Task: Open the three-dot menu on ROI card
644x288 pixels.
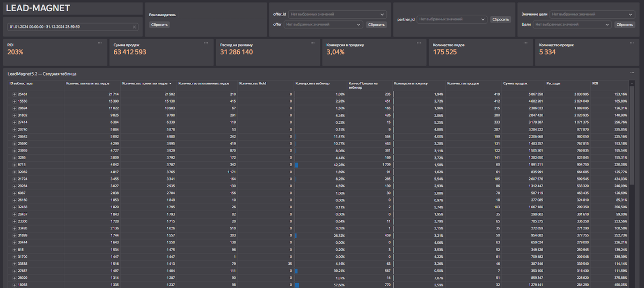Action: tap(100, 42)
